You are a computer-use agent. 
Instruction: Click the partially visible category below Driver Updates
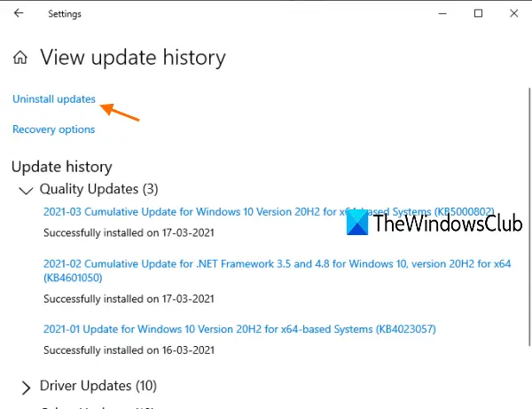pyautogui.click(x=98, y=407)
